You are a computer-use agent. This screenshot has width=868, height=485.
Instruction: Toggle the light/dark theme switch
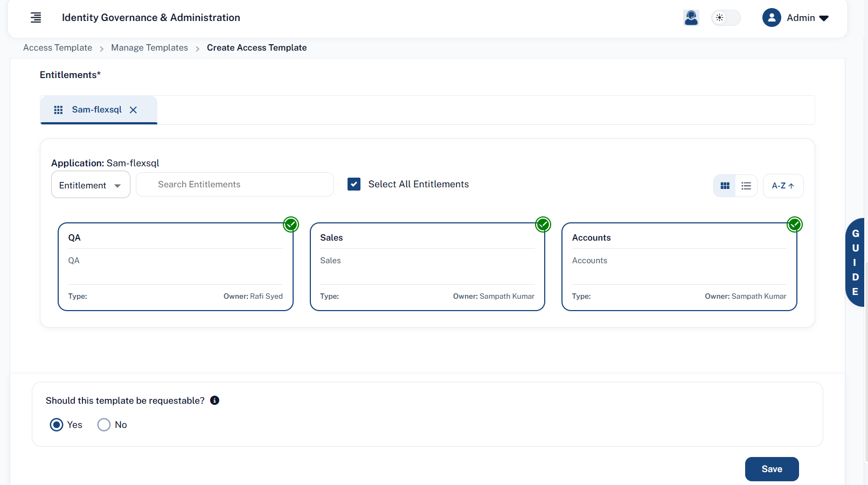[x=726, y=18]
